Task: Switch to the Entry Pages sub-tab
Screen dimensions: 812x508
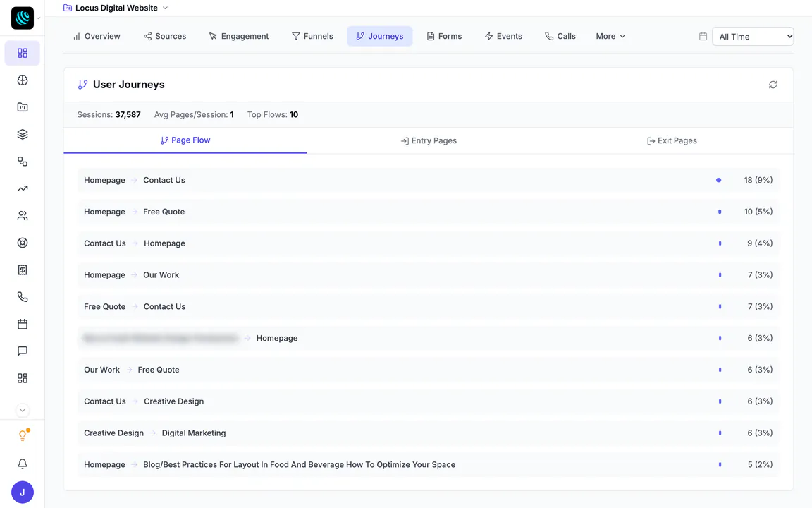Action: coord(429,140)
